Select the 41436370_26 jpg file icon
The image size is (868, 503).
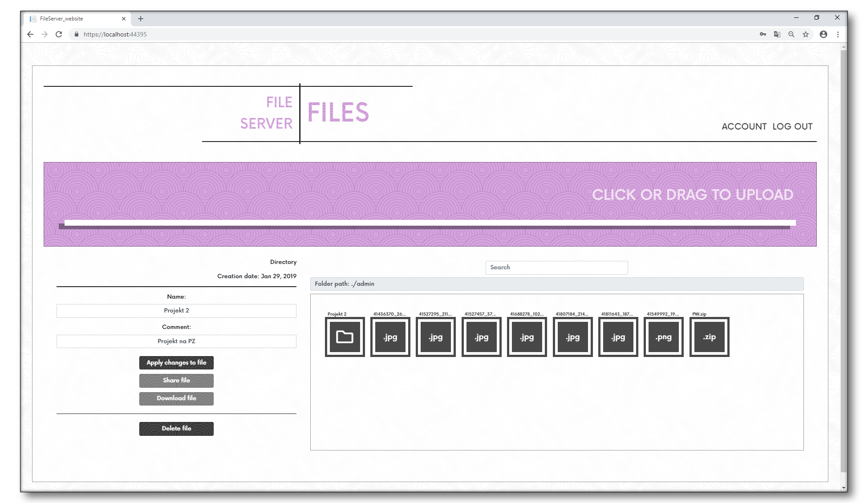tap(390, 337)
